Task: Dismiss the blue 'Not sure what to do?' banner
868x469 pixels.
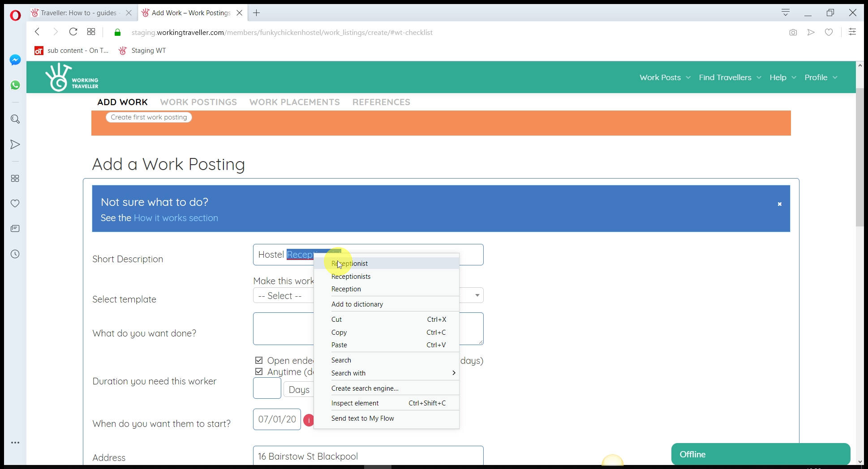Action: click(x=779, y=204)
